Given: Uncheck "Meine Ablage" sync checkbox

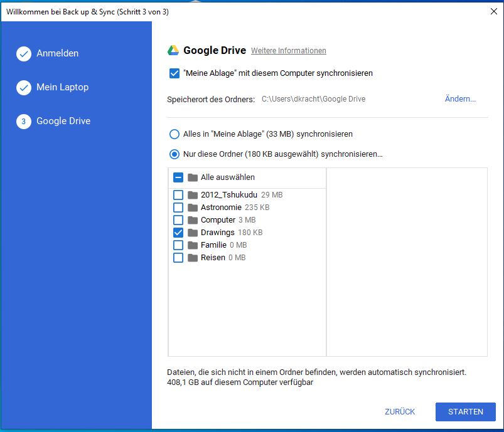Looking at the screenshot, I should click(174, 73).
